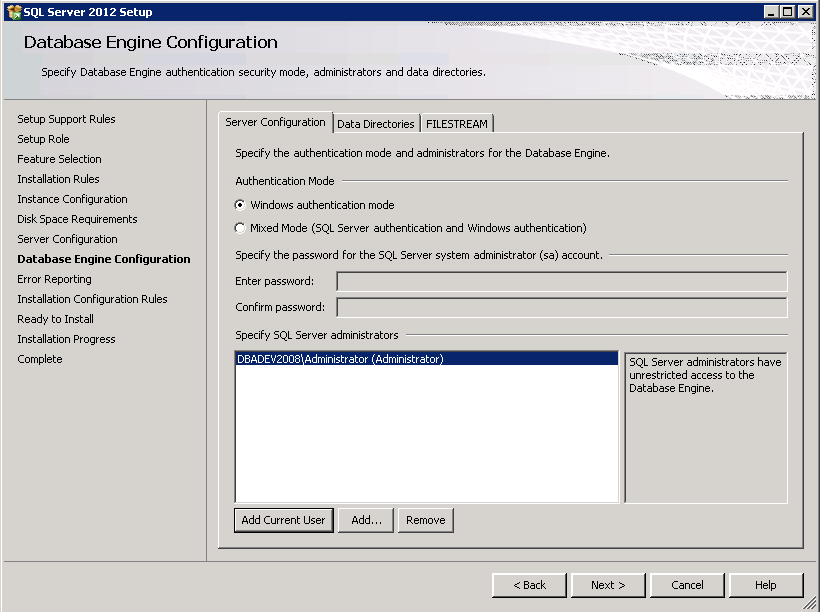Select DBADEV2008\Administrator in administrators list
The height and width of the screenshot is (612, 825).
point(427,359)
